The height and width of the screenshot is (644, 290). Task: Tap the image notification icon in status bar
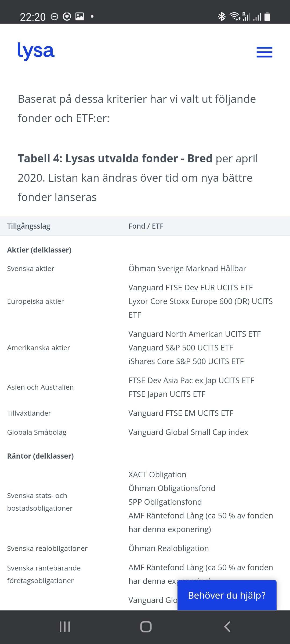pos(79,17)
